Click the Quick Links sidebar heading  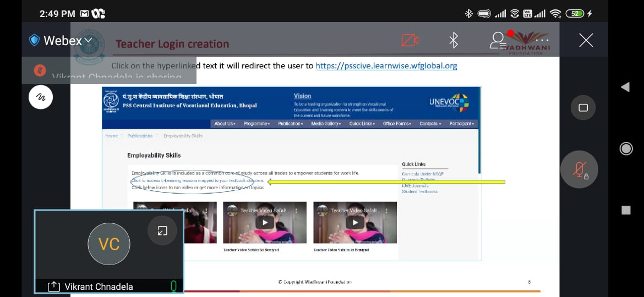tap(413, 164)
